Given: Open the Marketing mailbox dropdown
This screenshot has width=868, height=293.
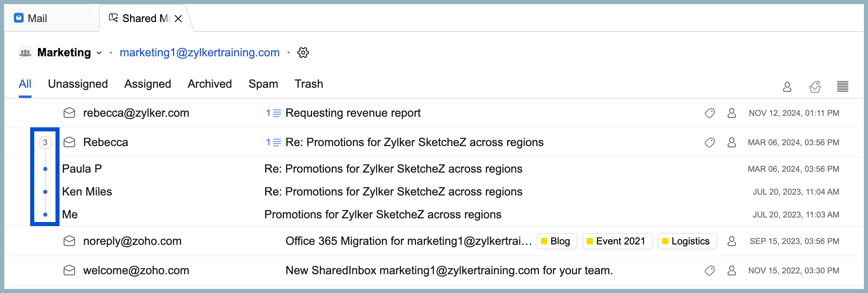Looking at the screenshot, I should click(99, 53).
